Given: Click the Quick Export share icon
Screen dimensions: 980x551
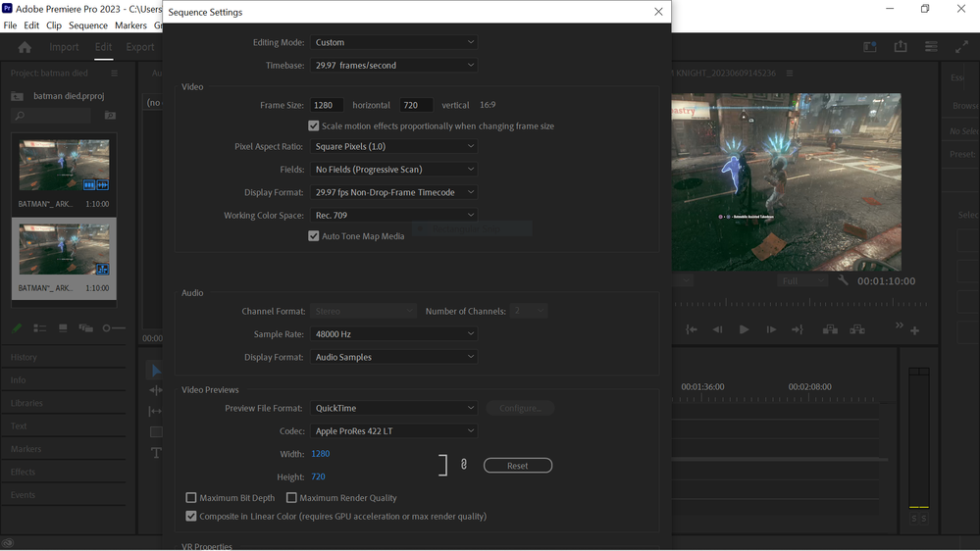Looking at the screenshot, I should coord(901,47).
